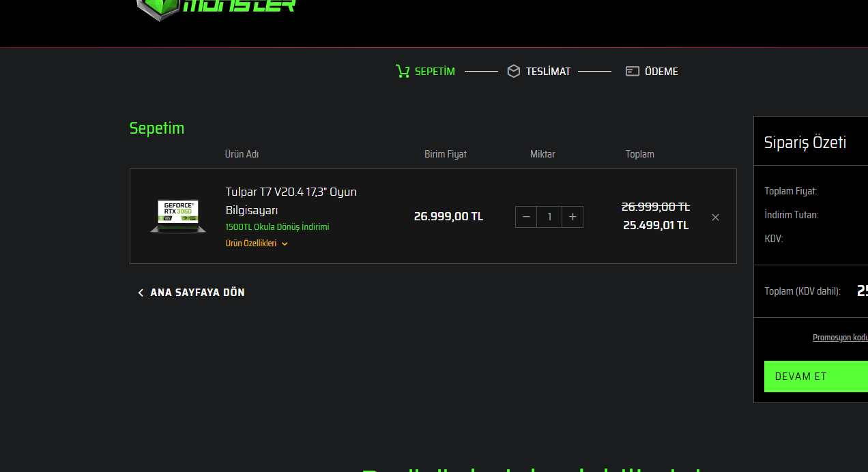This screenshot has width=868, height=472.
Task: Click the Toplam column header
Action: [640, 154]
